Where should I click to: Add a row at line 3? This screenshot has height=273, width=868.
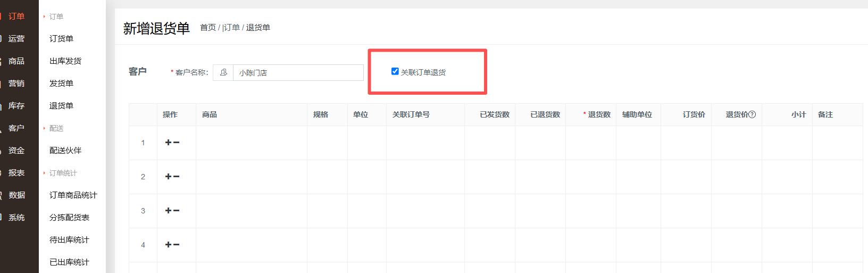168,211
